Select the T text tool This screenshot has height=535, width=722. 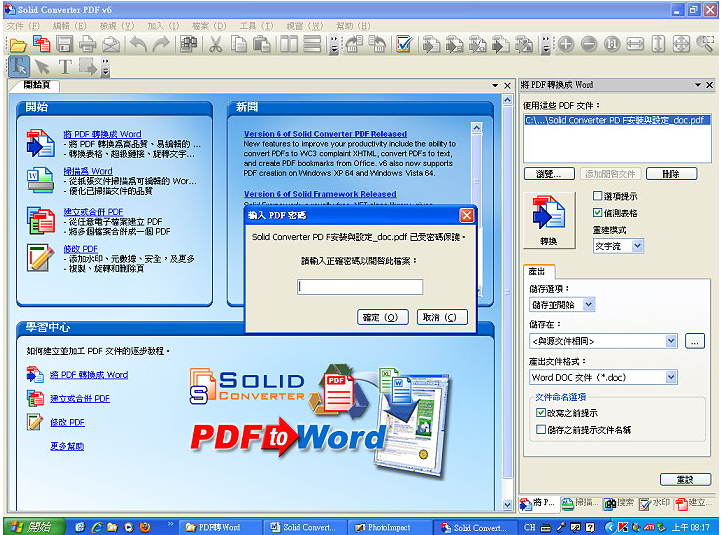65,67
